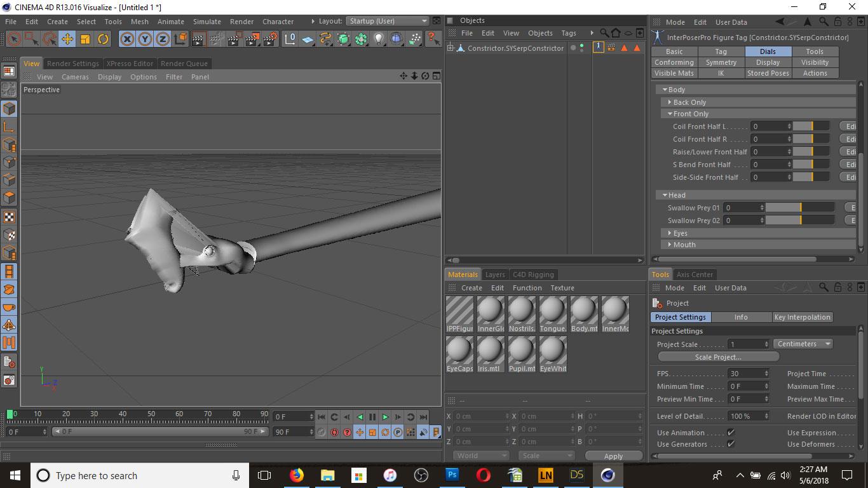
Task: Toggle the X axis lock
Action: coord(127,39)
